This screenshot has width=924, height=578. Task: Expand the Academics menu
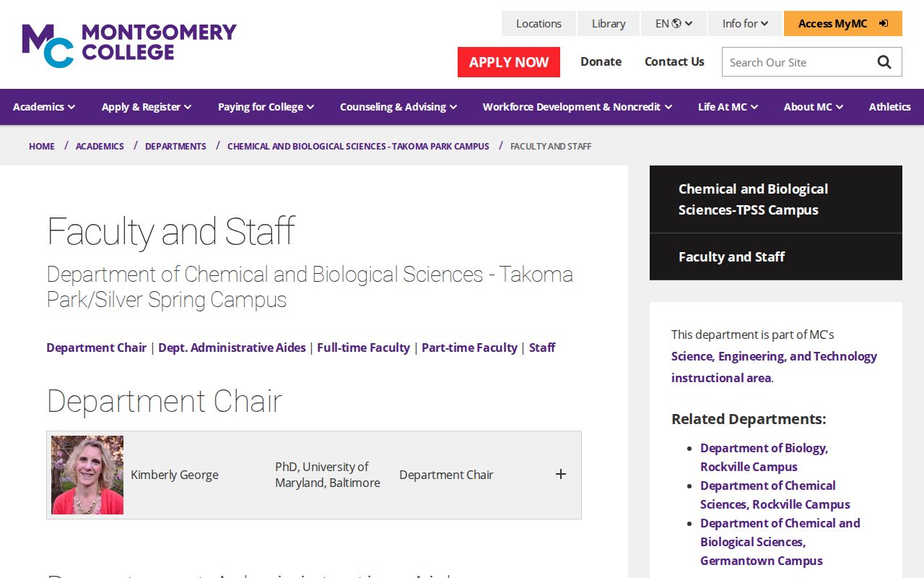(x=44, y=107)
